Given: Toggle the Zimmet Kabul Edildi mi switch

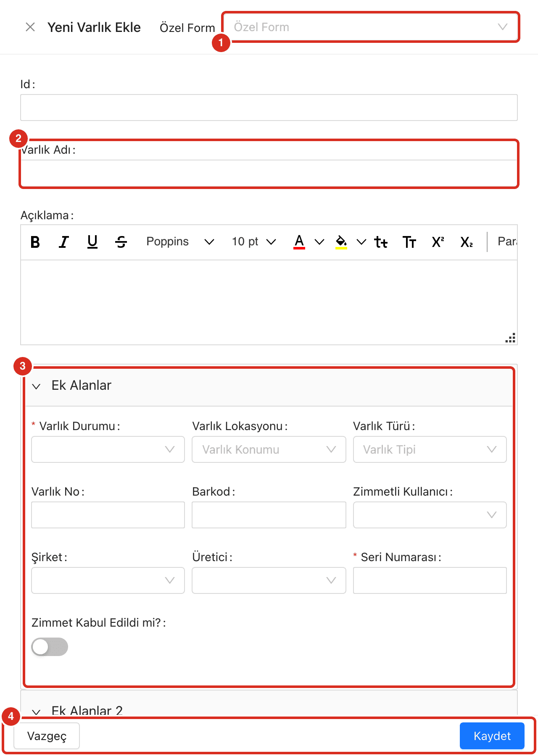Looking at the screenshot, I should [x=50, y=647].
